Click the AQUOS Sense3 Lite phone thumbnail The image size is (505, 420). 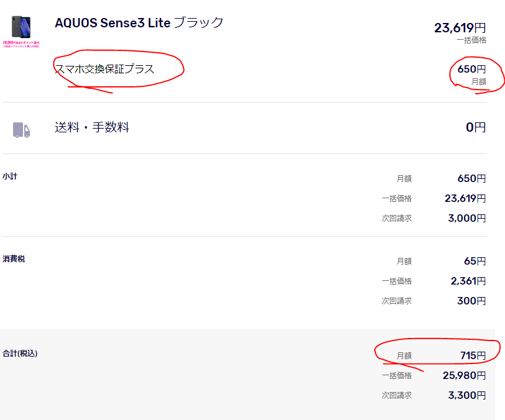pos(21,27)
